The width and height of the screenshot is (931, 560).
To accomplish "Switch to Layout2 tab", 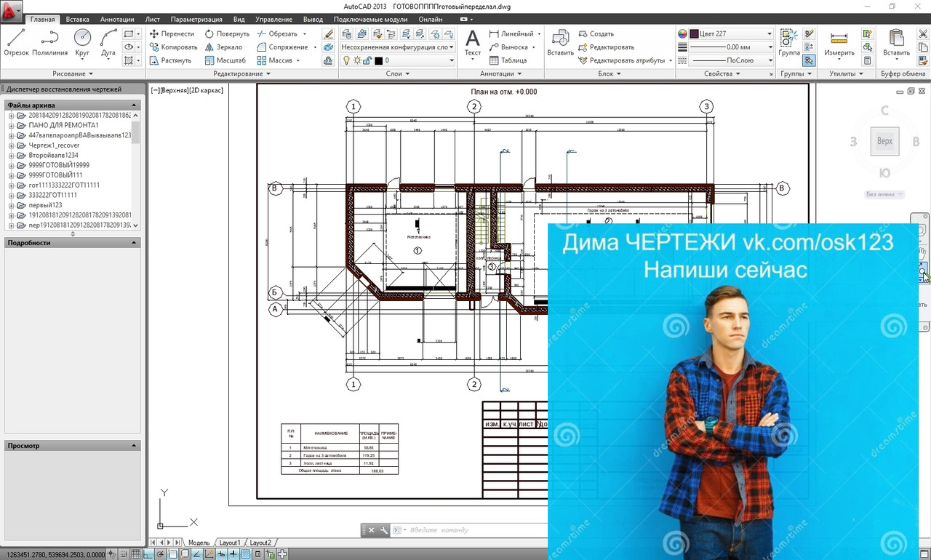I will pyautogui.click(x=260, y=543).
